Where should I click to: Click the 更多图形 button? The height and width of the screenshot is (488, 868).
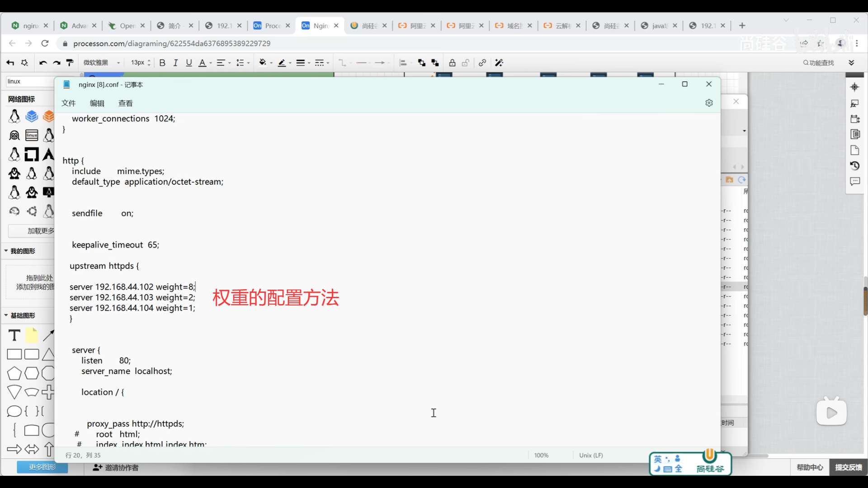(x=42, y=467)
